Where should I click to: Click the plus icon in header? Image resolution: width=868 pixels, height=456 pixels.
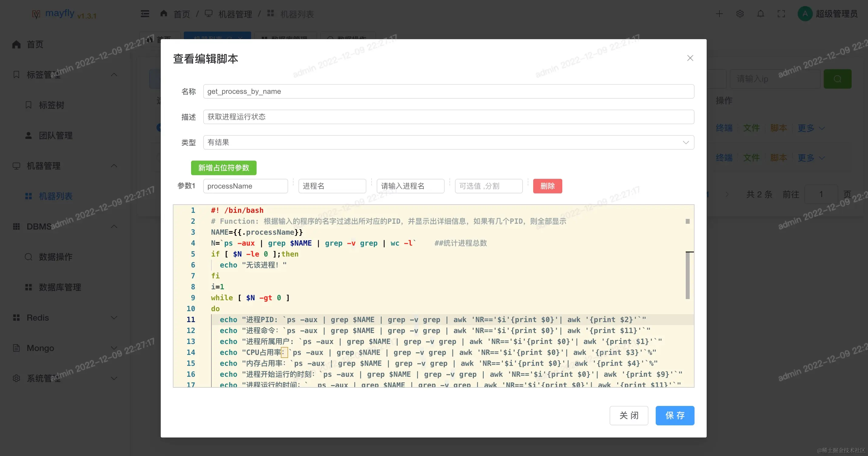coord(719,14)
